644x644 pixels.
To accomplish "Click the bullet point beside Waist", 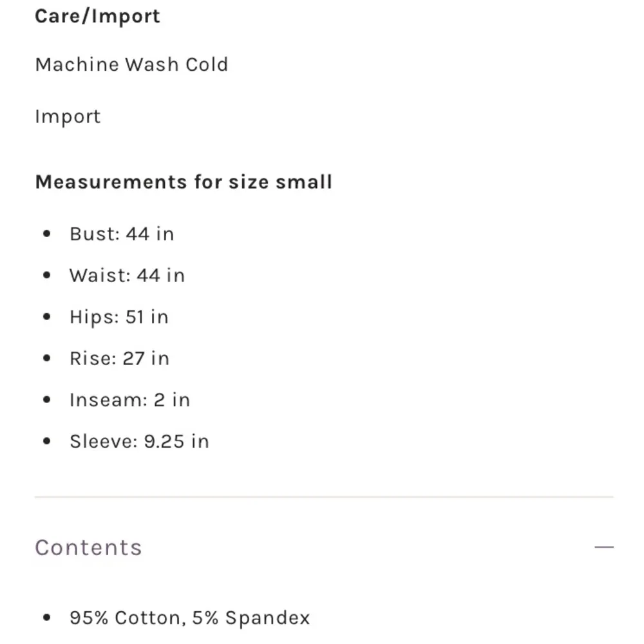I will pos(46,276).
